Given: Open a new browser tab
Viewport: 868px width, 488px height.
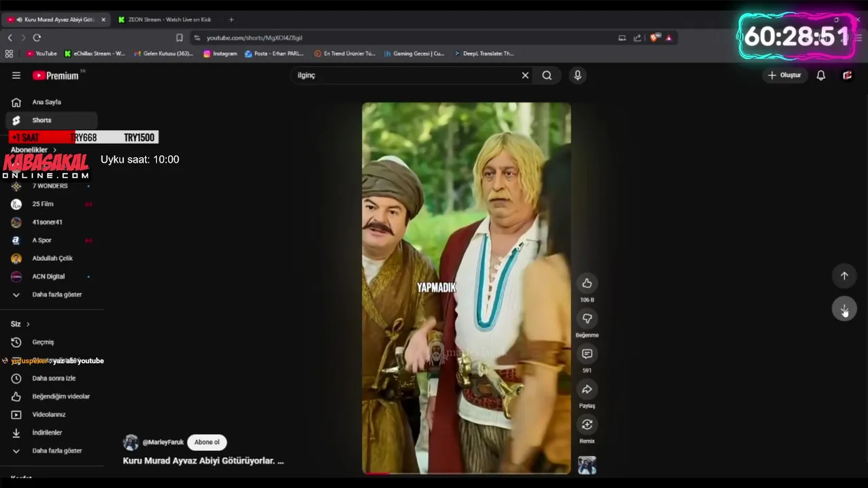Looking at the screenshot, I should coord(231,20).
